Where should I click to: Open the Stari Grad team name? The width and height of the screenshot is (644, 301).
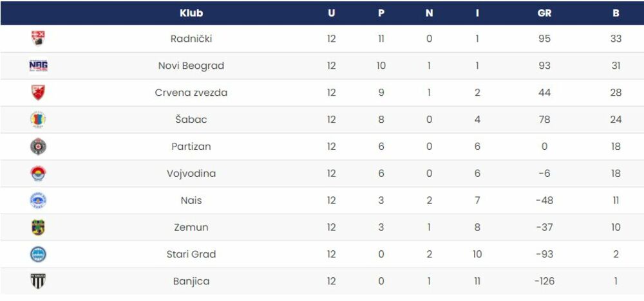tap(191, 255)
